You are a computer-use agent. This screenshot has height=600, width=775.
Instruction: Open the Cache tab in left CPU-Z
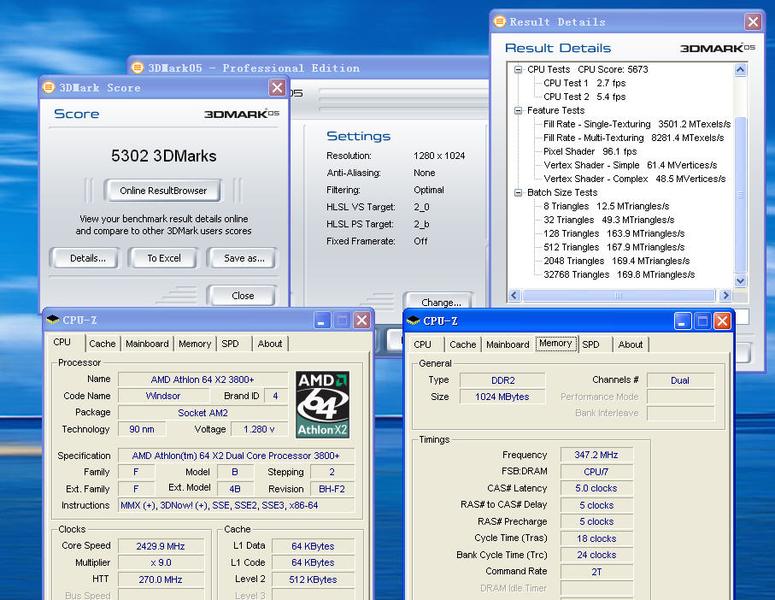pyautogui.click(x=102, y=343)
